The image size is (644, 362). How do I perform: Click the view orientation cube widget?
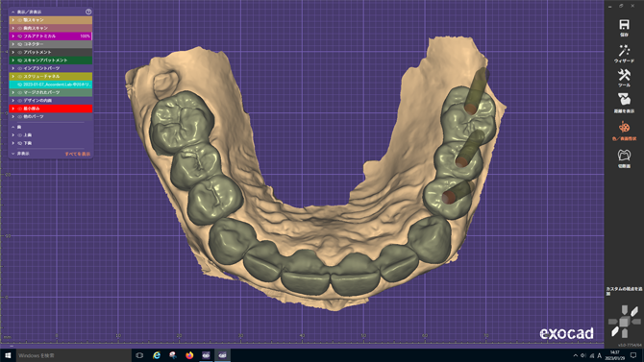[x=624, y=322]
